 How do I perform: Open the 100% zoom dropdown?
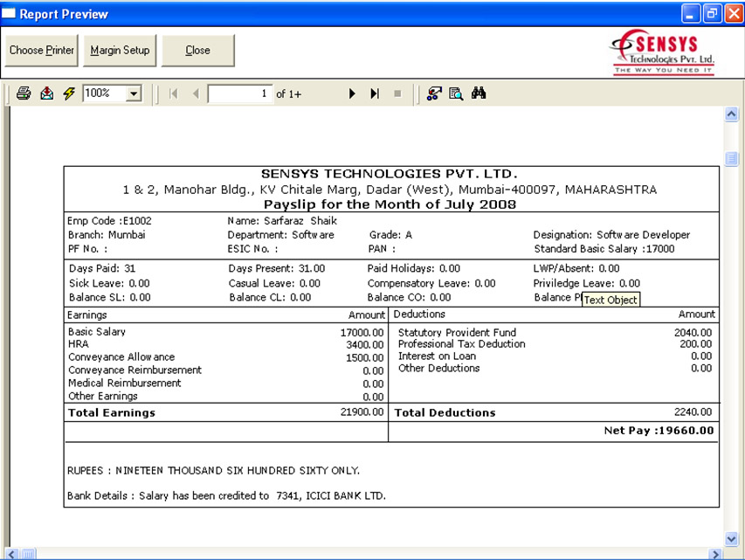(x=134, y=93)
